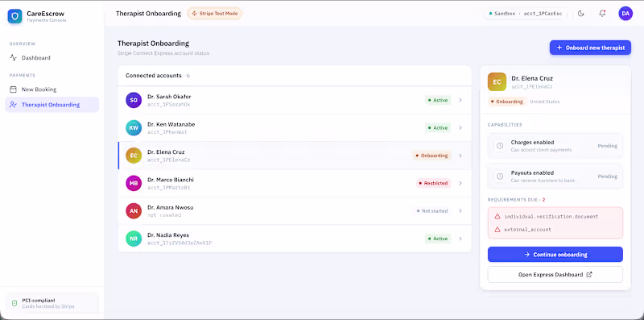Click the Payouts enabled Pending status
Viewport: 644px width, 320px height.
[x=608, y=176]
